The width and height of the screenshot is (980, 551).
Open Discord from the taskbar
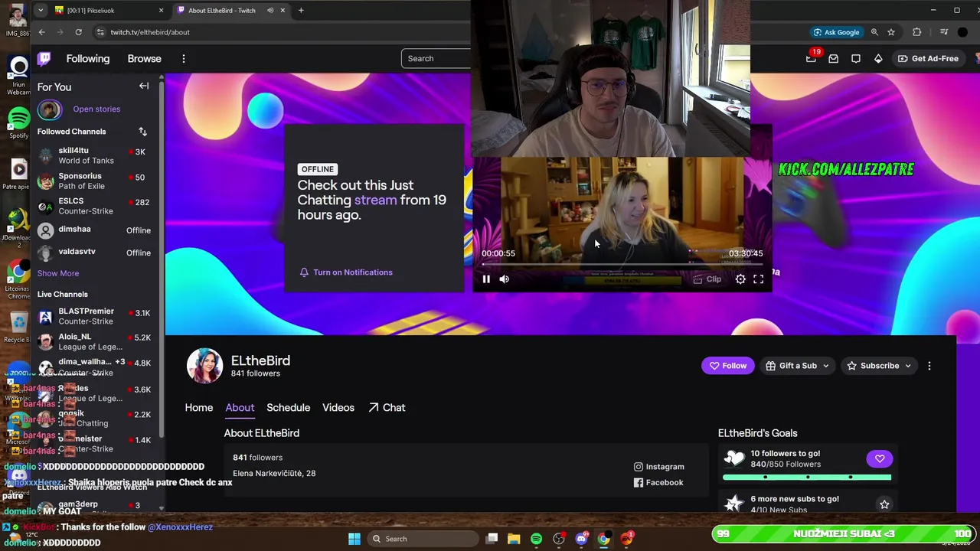click(581, 539)
